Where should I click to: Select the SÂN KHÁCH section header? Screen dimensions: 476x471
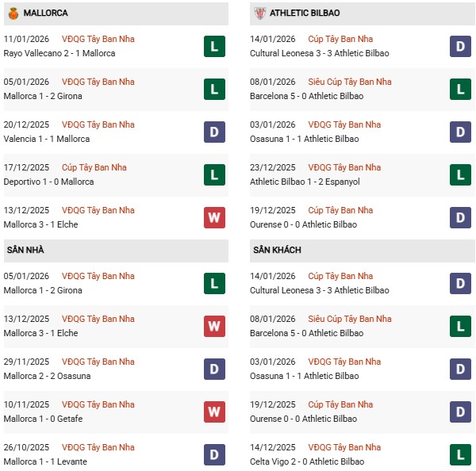coord(277,251)
